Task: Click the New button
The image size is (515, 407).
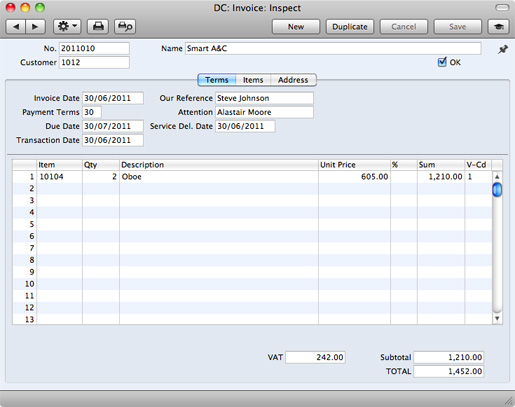Action: tap(296, 27)
